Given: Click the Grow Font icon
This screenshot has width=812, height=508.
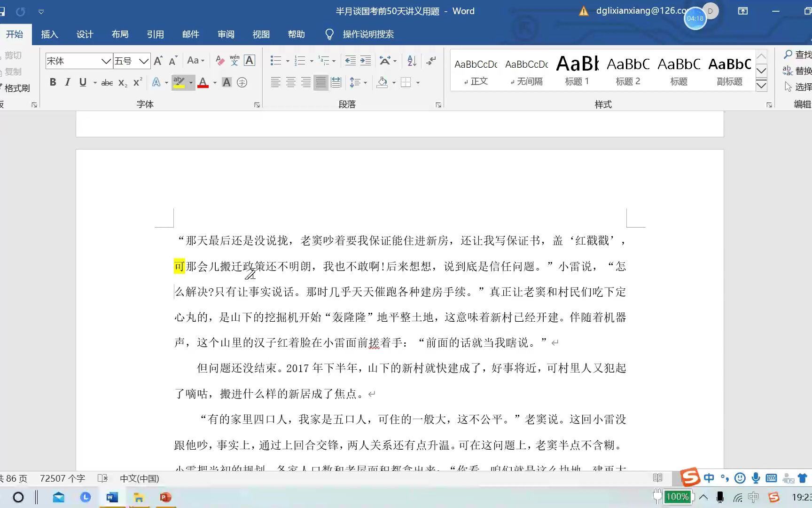Looking at the screenshot, I should click(x=158, y=61).
